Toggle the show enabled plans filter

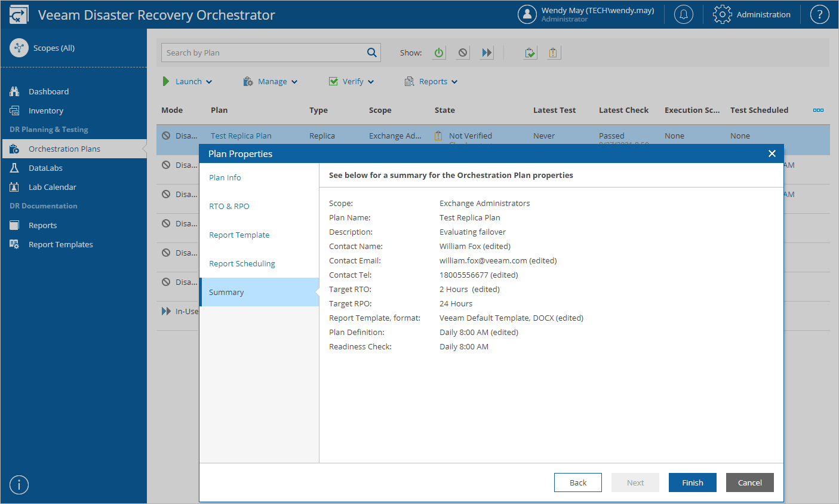(440, 53)
